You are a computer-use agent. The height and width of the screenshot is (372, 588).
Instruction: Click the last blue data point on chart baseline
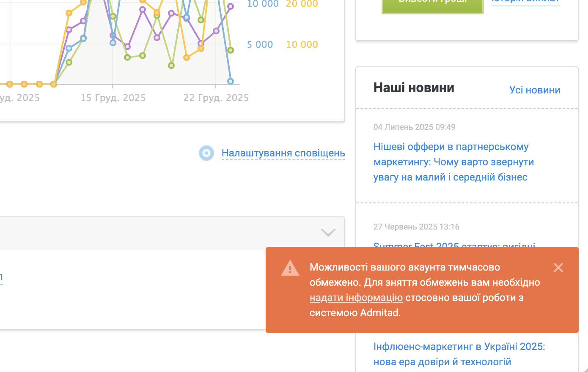(231, 81)
